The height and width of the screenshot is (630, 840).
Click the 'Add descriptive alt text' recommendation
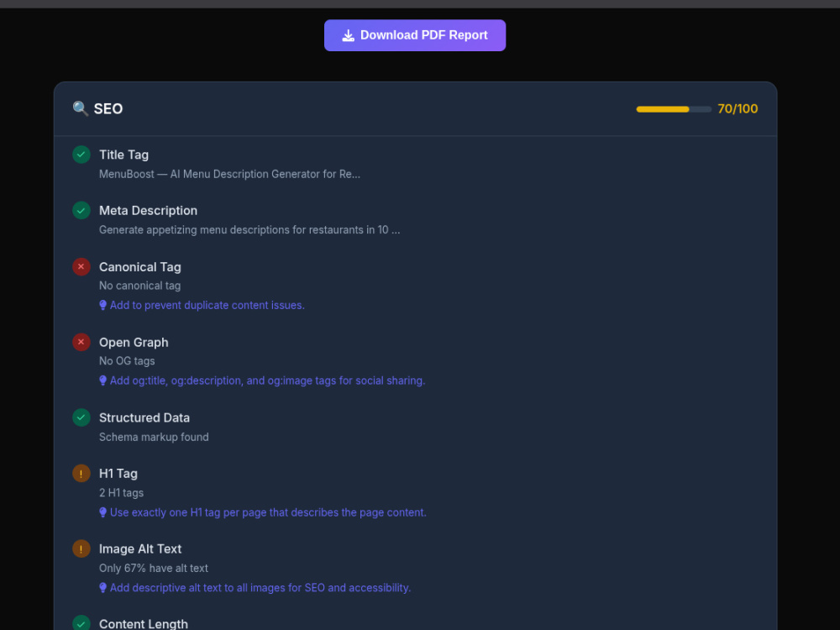click(260, 588)
